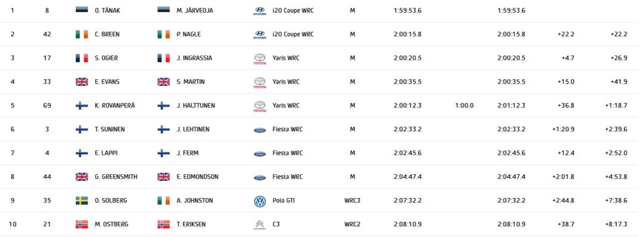The width and height of the screenshot is (644, 237).
Task: Click the Estonian flag next to O. Tänak
Action: [x=82, y=10]
